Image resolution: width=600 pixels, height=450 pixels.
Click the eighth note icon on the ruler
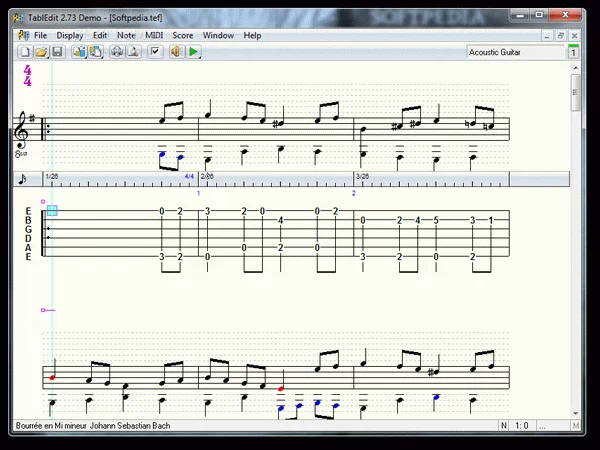(x=23, y=179)
